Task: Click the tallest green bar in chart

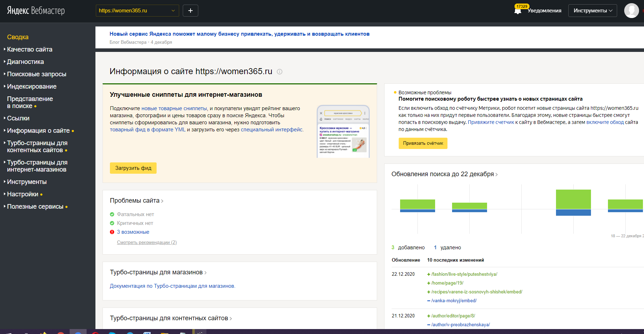Action: [x=573, y=199]
